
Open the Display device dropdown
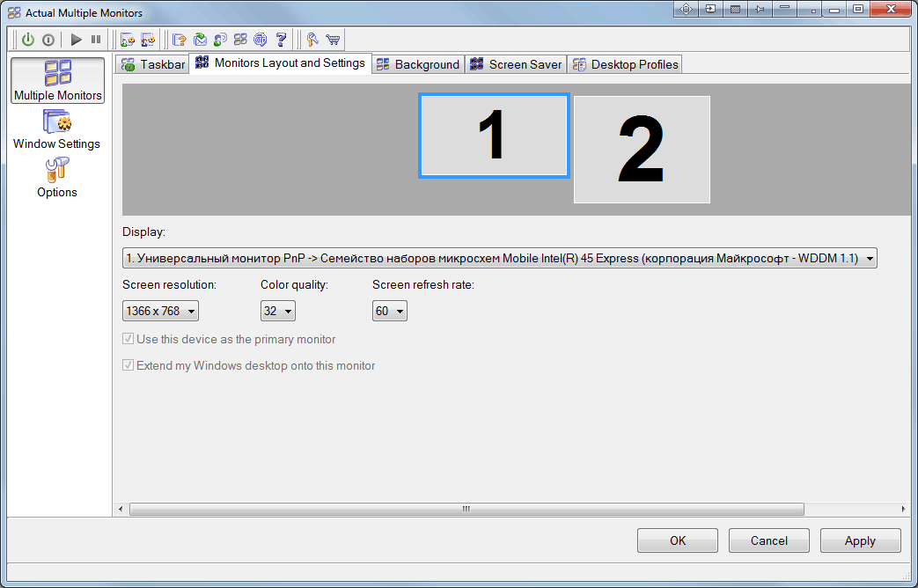pos(499,258)
